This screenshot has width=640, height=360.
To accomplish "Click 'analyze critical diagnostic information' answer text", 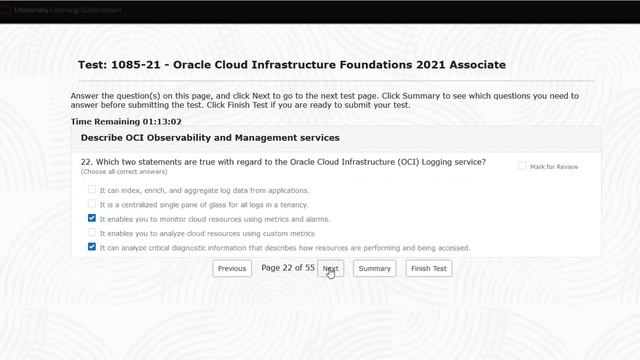I will click(x=285, y=248).
